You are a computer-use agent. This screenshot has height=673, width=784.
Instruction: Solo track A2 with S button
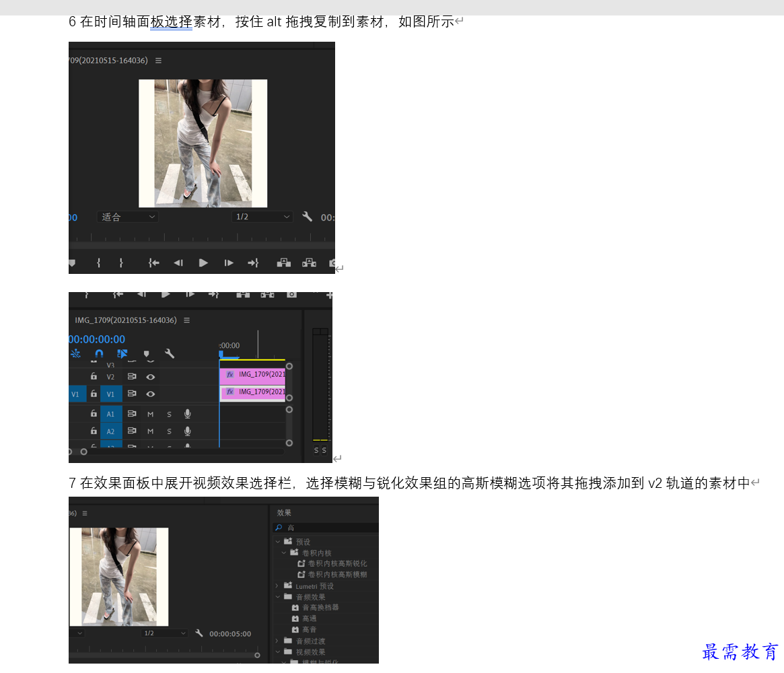click(169, 431)
